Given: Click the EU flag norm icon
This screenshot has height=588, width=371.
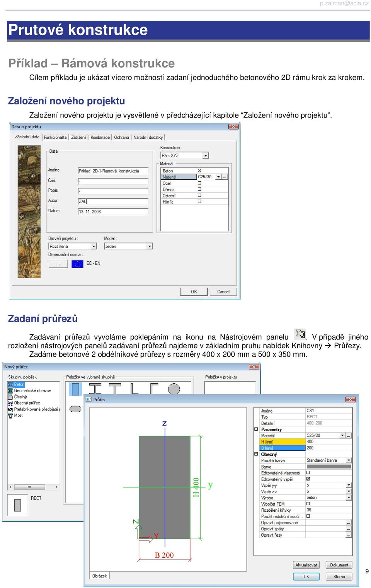Looking at the screenshot, I should click(77, 264).
